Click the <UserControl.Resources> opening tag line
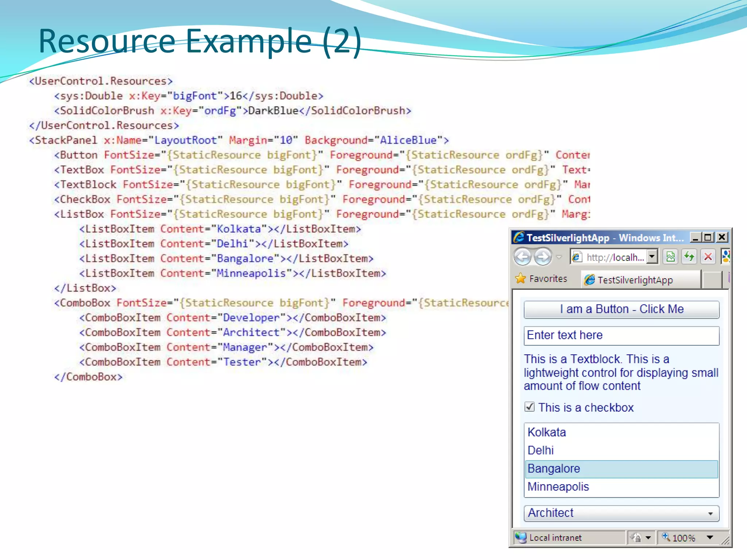 pyautogui.click(x=101, y=81)
